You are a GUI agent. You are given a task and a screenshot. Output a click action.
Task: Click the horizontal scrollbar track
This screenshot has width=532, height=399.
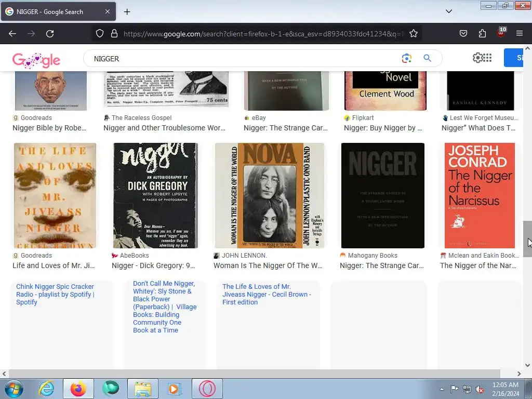click(254, 374)
